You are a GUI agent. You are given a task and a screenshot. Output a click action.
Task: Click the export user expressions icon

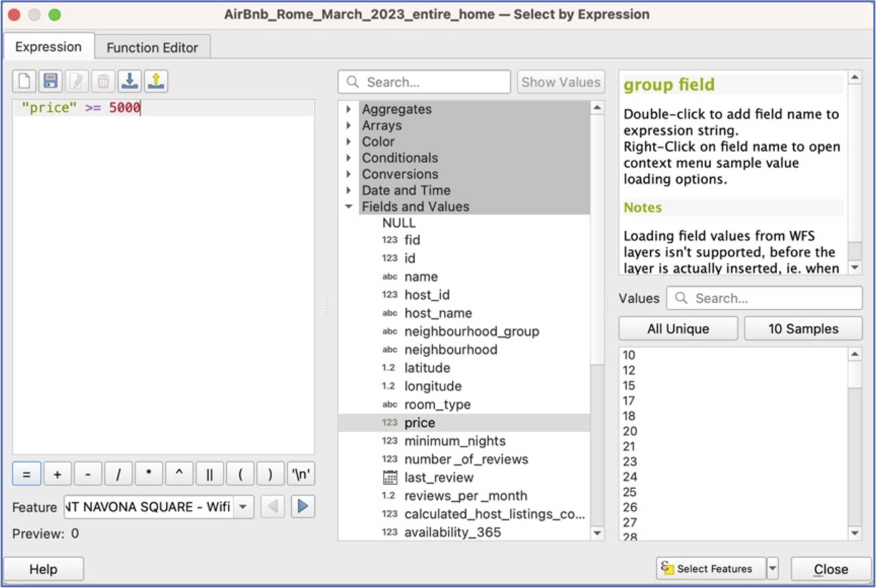click(156, 81)
